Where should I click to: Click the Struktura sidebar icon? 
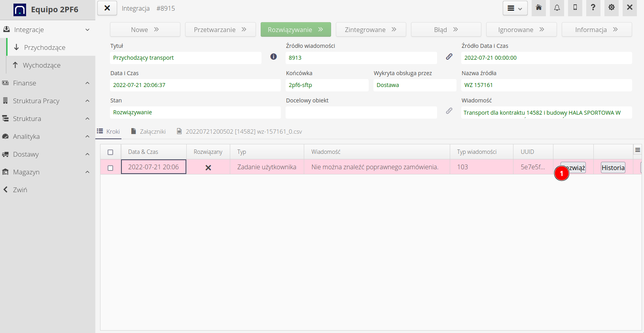(6, 118)
